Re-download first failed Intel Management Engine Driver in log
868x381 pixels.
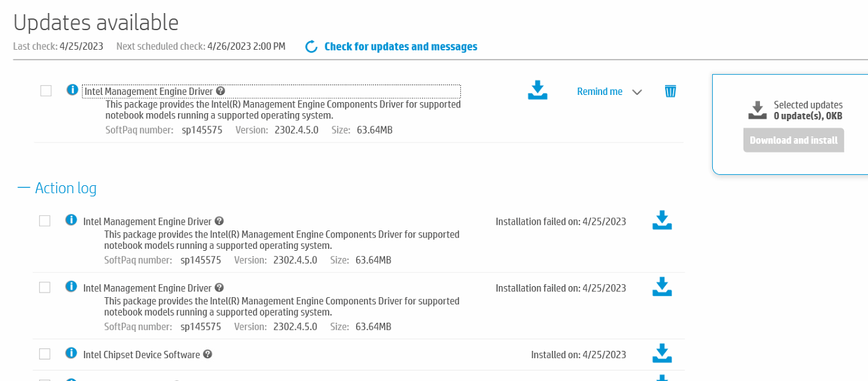pyautogui.click(x=662, y=221)
